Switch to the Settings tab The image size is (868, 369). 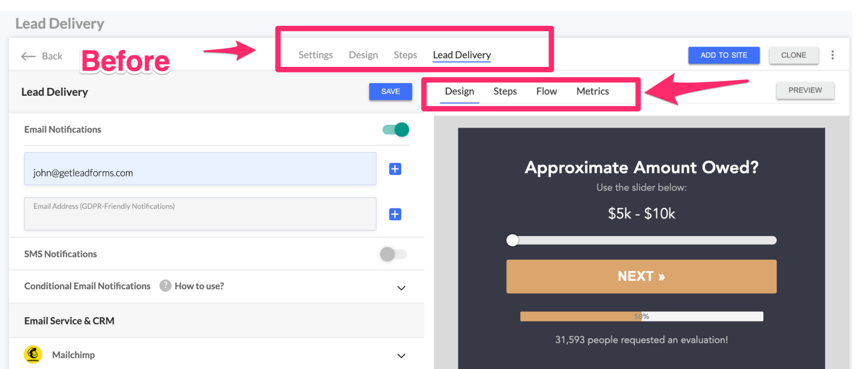click(x=315, y=55)
